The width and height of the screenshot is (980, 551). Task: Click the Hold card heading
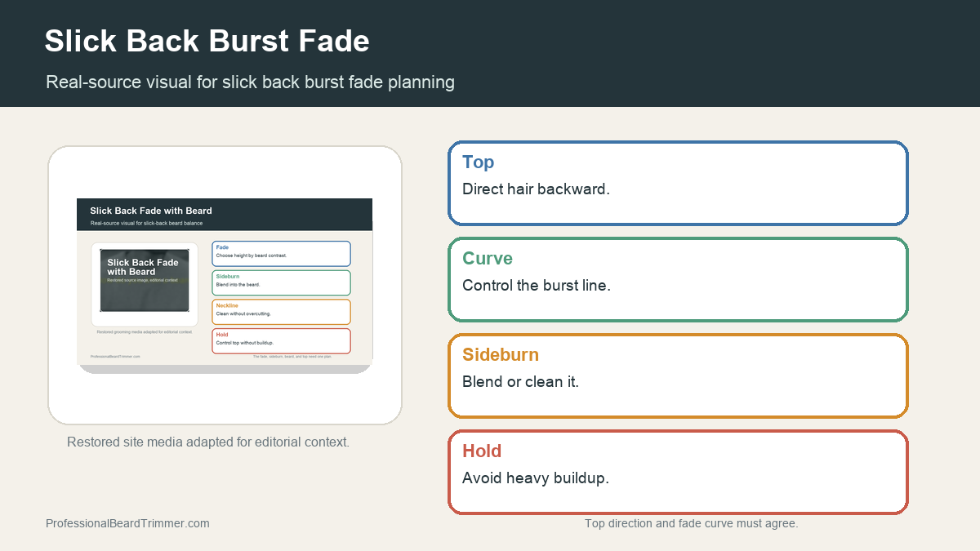click(x=482, y=451)
